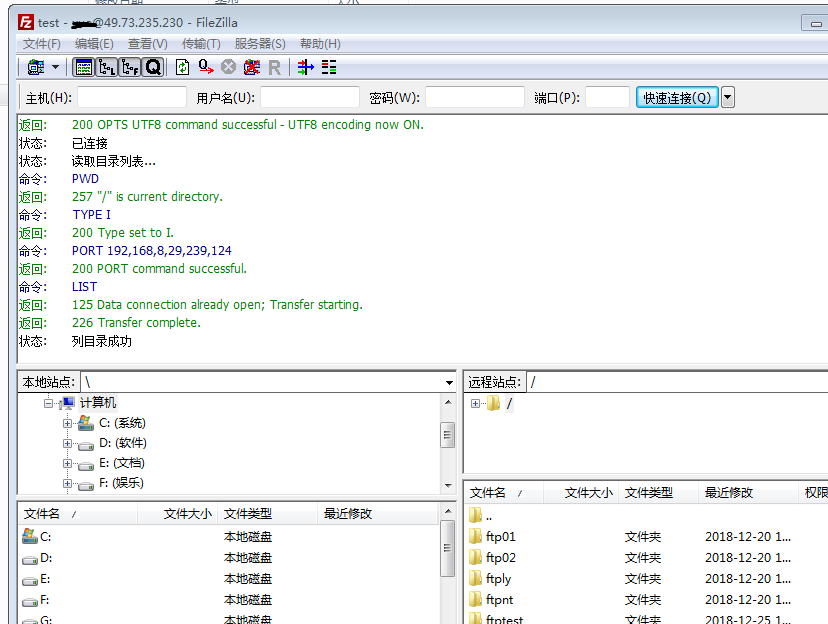Select remote folder ftp02
The width and height of the screenshot is (828, 624).
coord(647,558)
